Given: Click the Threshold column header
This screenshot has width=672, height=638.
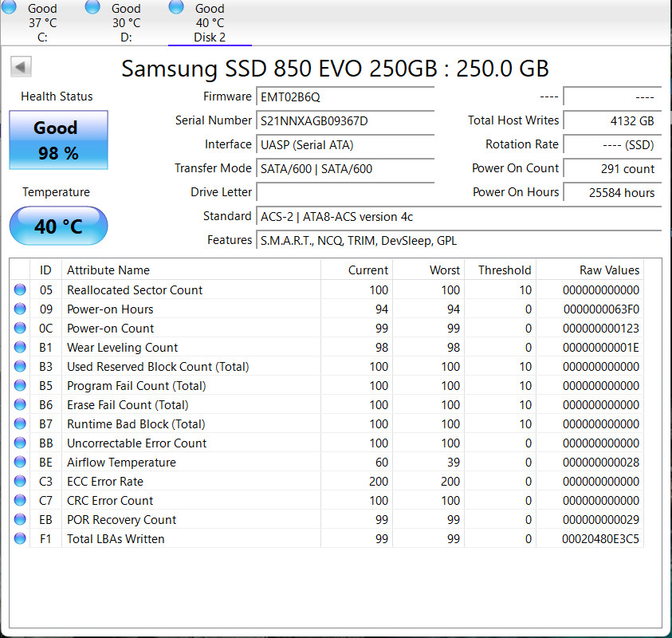Looking at the screenshot, I should 504,270.
